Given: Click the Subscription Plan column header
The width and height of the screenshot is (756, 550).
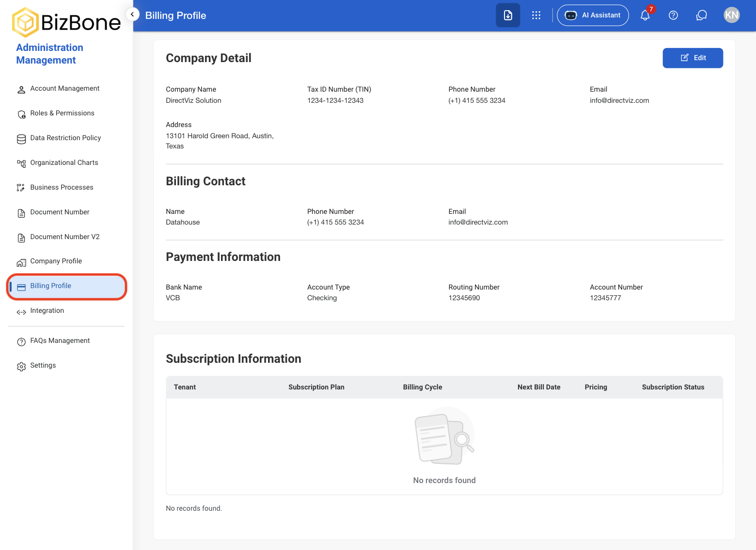Looking at the screenshot, I should (x=316, y=387).
